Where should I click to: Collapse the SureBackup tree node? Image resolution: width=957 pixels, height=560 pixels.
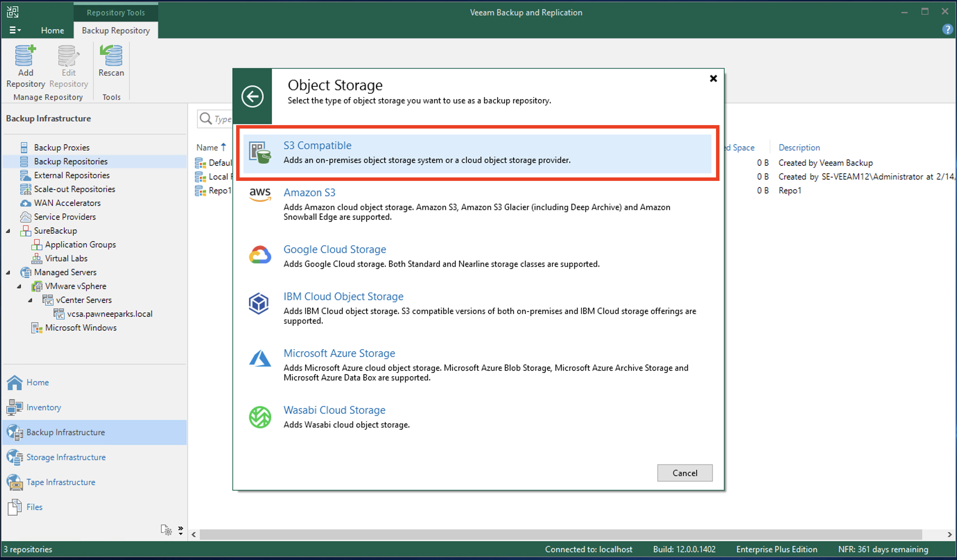[x=8, y=231]
